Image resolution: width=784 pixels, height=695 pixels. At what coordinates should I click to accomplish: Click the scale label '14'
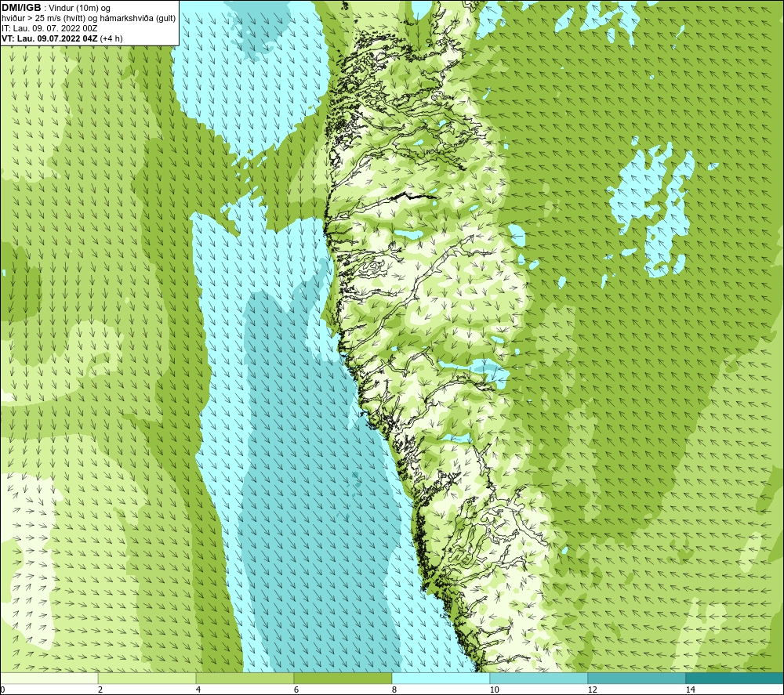(x=691, y=690)
